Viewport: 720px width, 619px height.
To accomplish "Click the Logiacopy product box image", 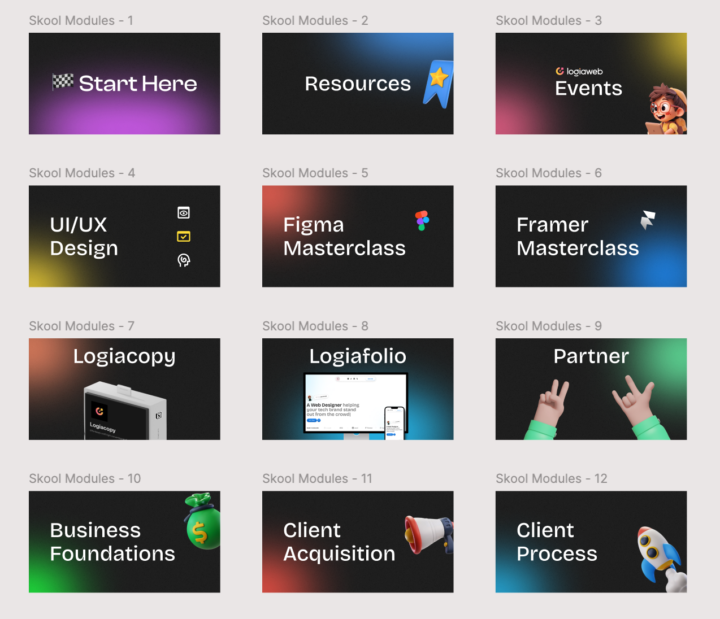I will coord(125,410).
